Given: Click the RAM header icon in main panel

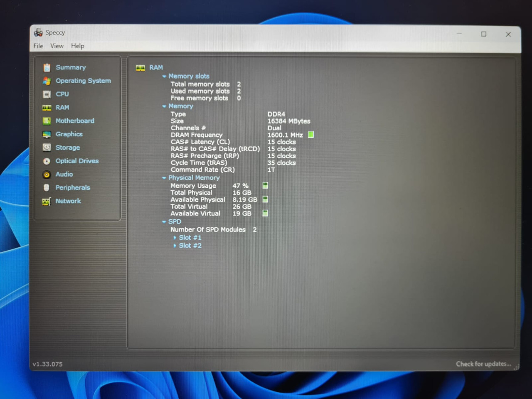Looking at the screenshot, I should pyautogui.click(x=140, y=68).
